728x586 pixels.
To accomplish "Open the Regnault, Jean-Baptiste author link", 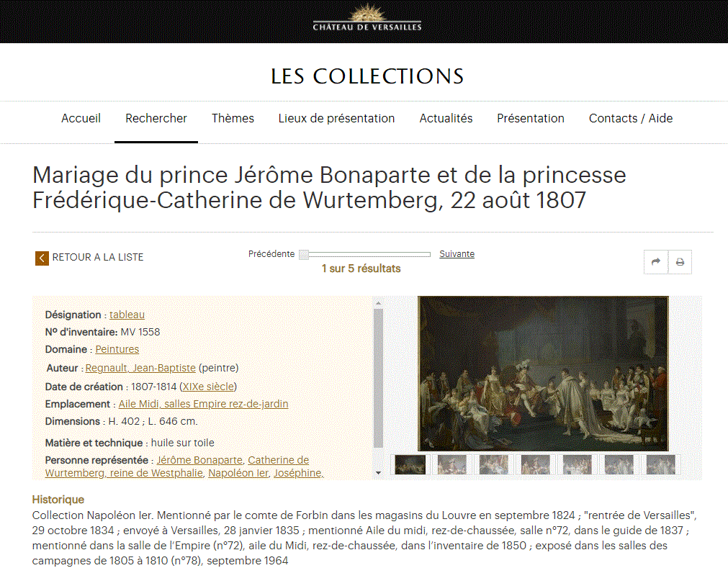I will tap(140, 368).
